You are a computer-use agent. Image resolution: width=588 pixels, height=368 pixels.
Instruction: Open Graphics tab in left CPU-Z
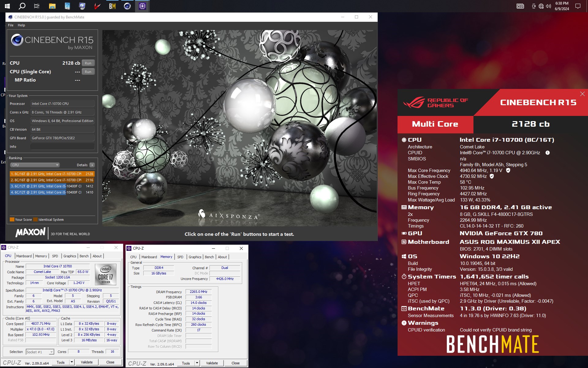tap(70, 256)
